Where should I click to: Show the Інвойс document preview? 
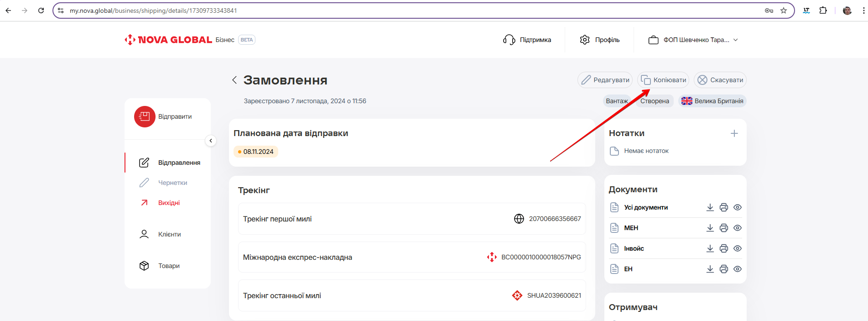pyautogui.click(x=737, y=248)
